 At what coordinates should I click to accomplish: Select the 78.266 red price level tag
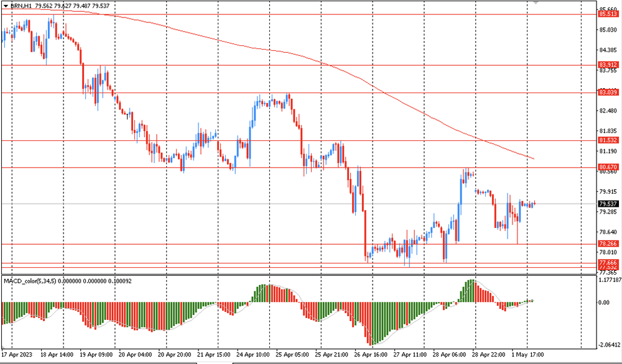click(x=608, y=244)
